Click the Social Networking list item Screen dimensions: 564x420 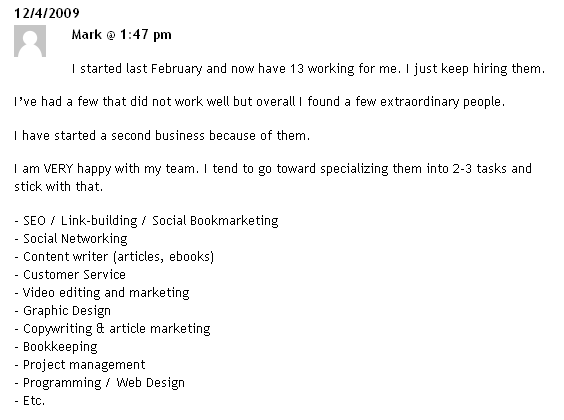[x=71, y=239]
